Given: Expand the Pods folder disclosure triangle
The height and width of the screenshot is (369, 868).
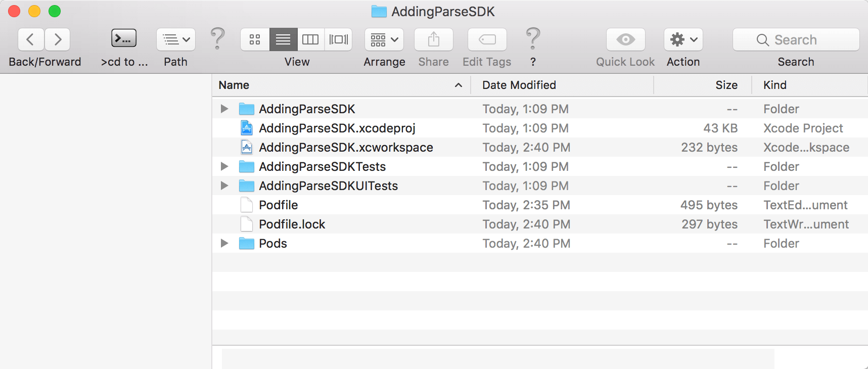Looking at the screenshot, I should coord(224,244).
